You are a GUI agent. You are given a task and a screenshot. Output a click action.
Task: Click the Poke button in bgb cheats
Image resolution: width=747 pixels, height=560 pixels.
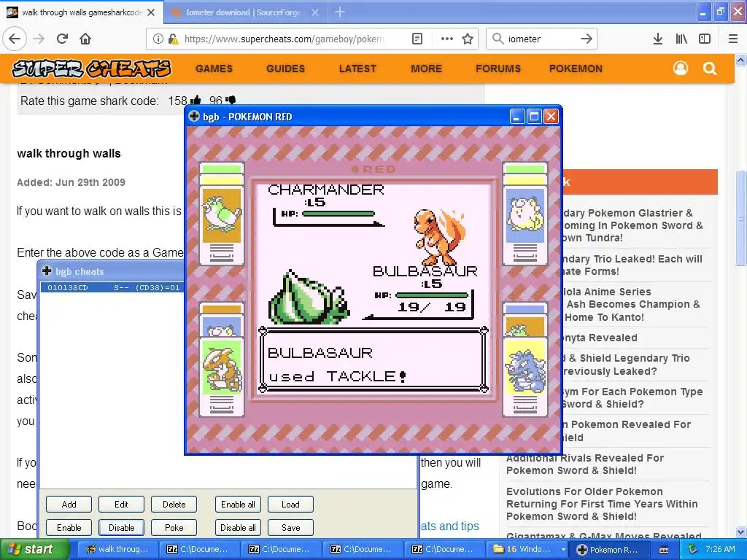click(x=174, y=528)
